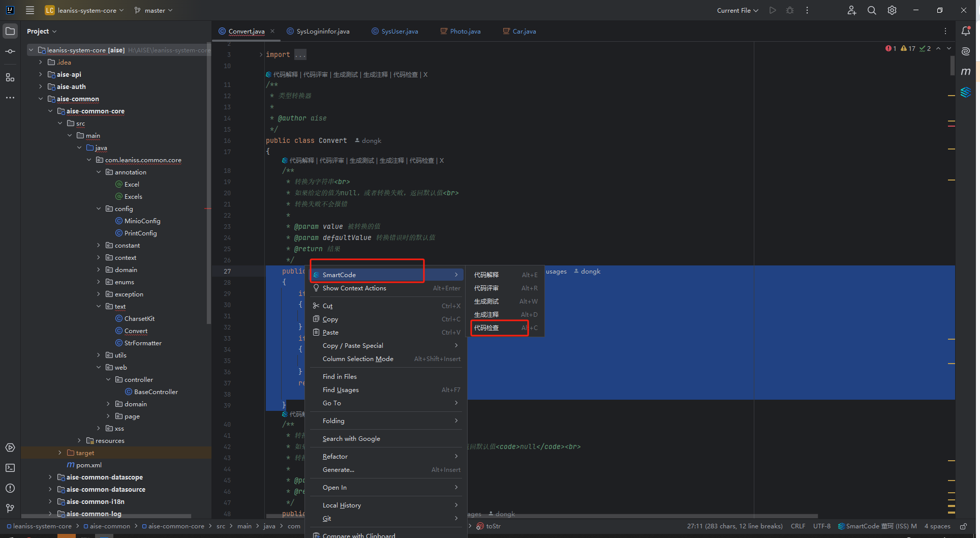Open Code With Me icon
980x538 pixels.
[x=852, y=10]
